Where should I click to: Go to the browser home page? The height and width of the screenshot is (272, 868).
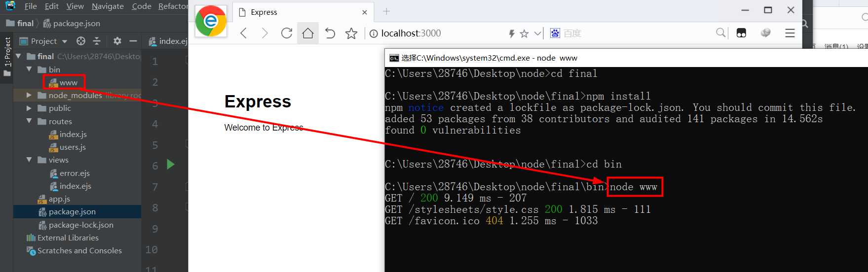tap(308, 33)
